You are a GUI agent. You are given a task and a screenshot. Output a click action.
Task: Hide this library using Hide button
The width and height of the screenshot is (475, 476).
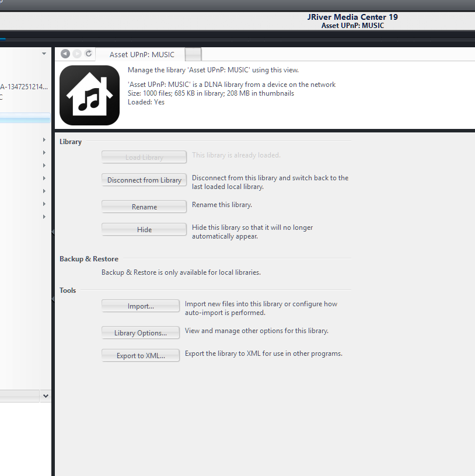[144, 230]
